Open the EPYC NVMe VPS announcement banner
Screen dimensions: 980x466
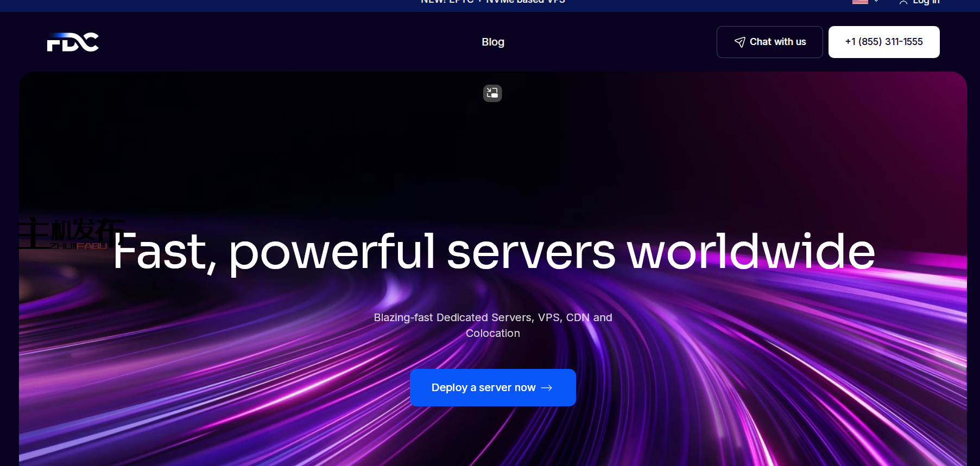[492, 3]
